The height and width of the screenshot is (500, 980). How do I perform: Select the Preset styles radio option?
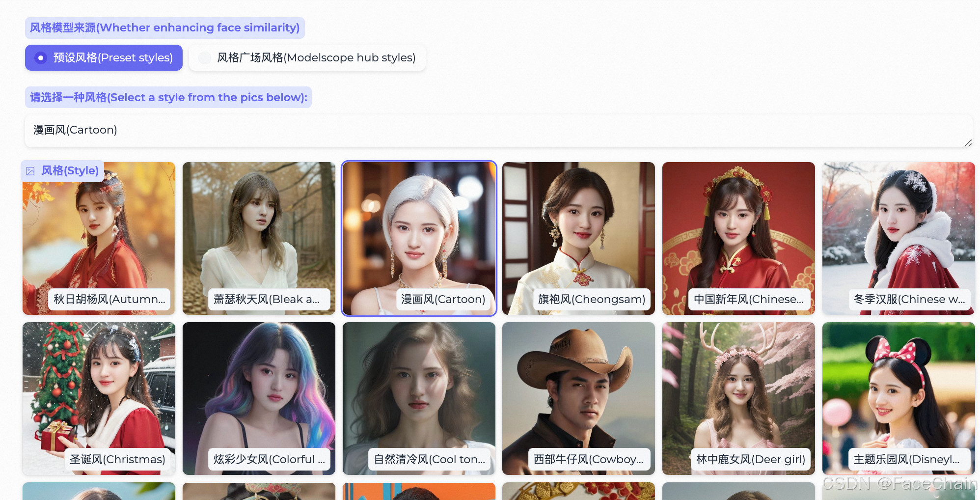pyautogui.click(x=104, y=57)
